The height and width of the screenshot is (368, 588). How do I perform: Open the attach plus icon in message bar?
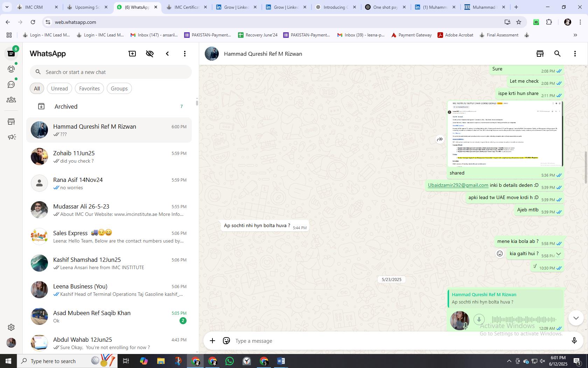212,341
